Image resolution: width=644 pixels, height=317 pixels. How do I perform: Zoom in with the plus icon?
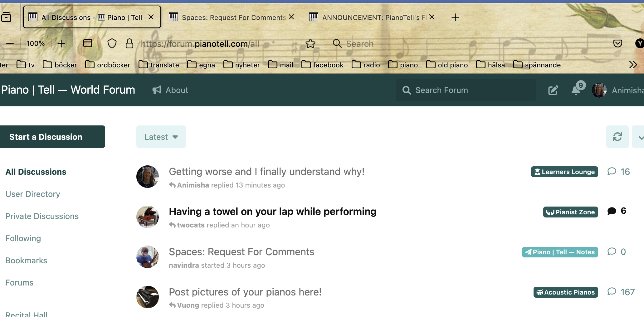tap(61, 44)
